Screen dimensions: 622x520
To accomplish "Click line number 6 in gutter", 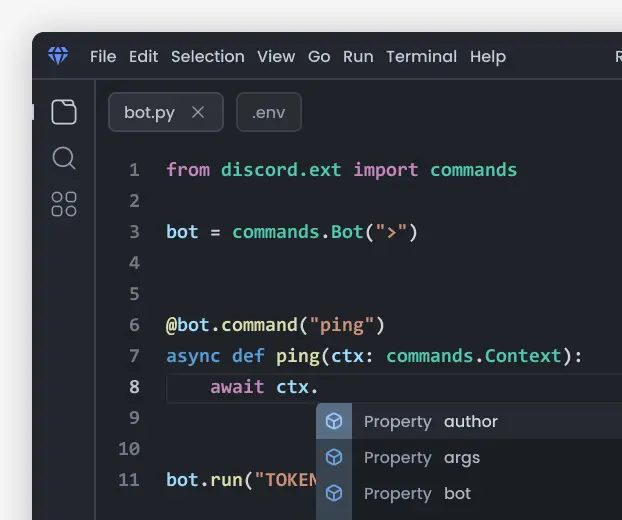I will (x=134, y=325).
